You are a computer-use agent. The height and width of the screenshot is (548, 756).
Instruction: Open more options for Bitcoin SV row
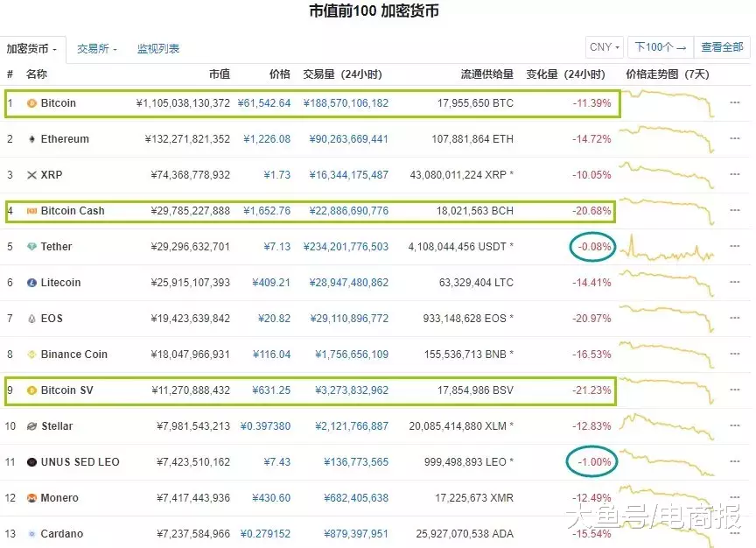point(735,390)
